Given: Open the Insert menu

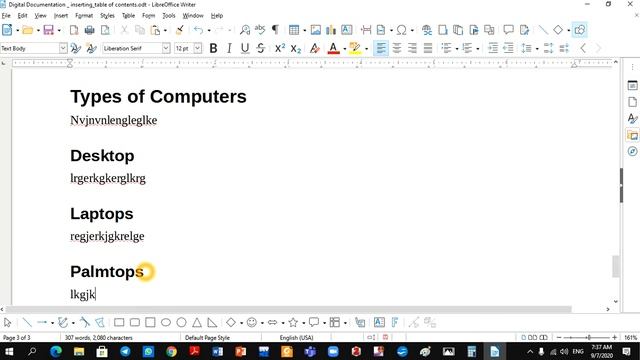Looking at the screenshot, I should (61, 16).
